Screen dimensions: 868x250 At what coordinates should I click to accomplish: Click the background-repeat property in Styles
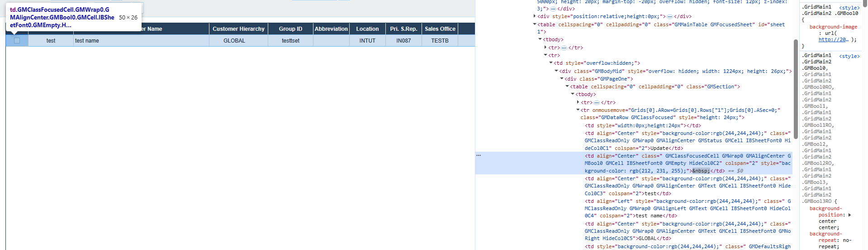pos(826,237)
